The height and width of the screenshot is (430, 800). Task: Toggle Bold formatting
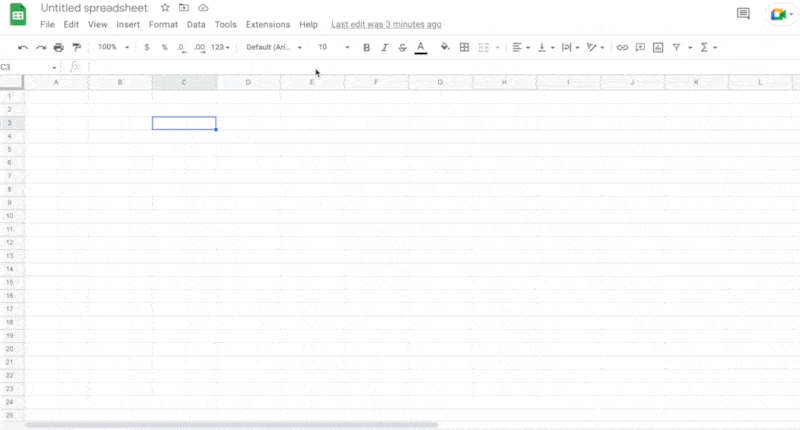(366, 47)
